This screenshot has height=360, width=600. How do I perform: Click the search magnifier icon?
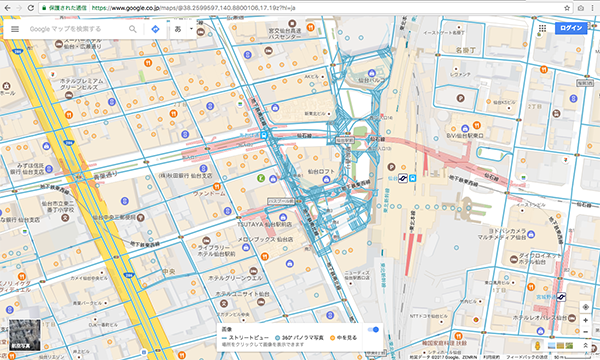[x=132, y=29]
